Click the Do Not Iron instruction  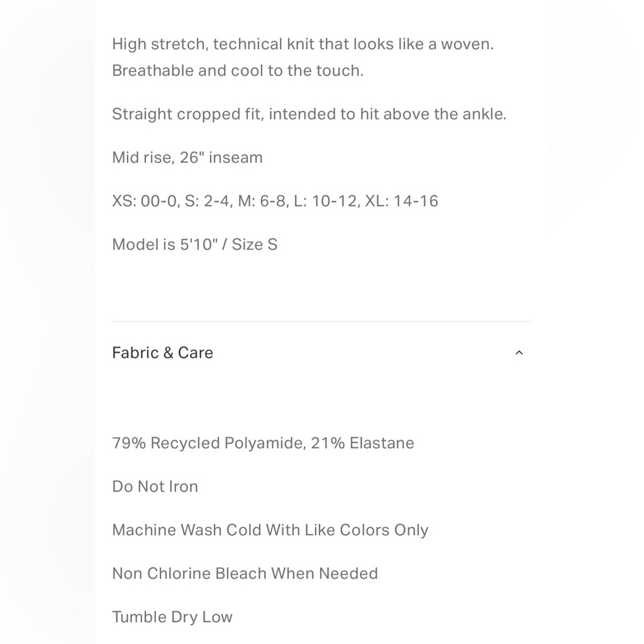click(155, 487)
